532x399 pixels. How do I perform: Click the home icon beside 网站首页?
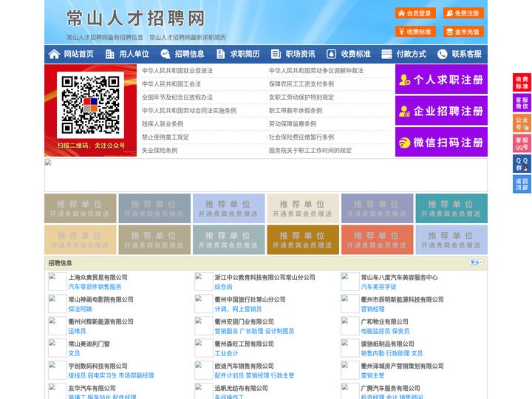54,54
